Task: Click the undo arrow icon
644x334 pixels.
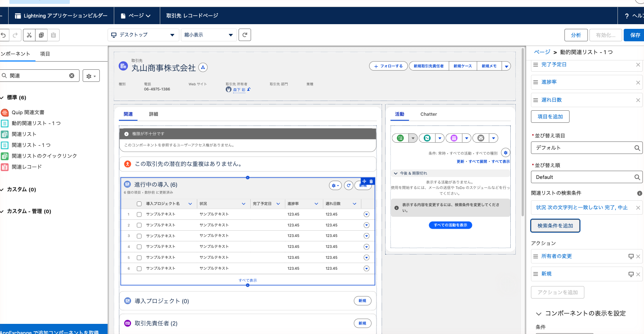Action: [3, 35]
